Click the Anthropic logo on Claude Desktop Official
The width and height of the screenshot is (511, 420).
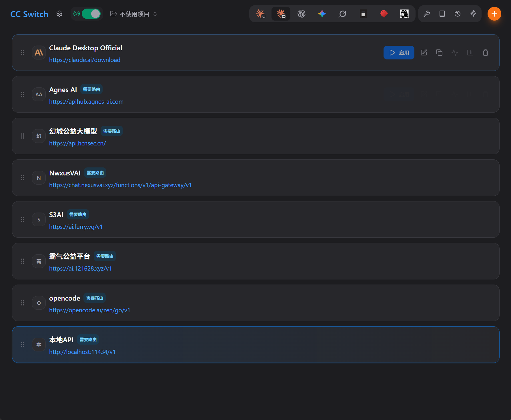point(39,53)
